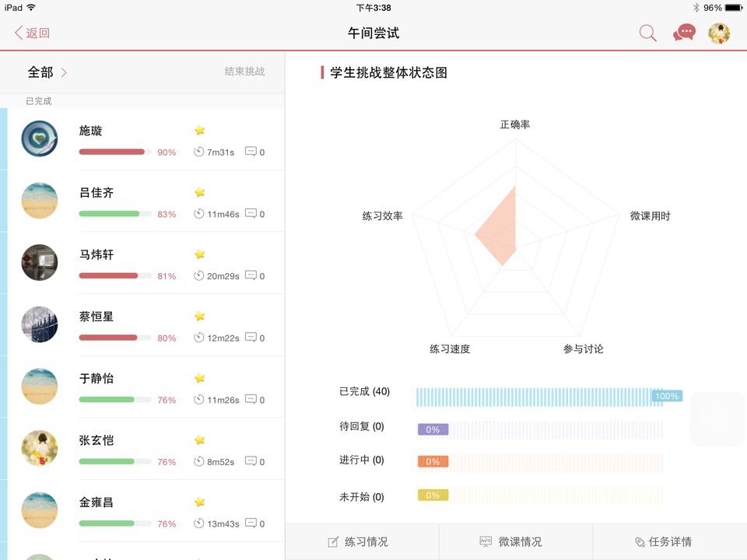The width and height of the screenshot is (747, 560).
Task: Tap the user profile avatar in header
Action: coord(719,33)
